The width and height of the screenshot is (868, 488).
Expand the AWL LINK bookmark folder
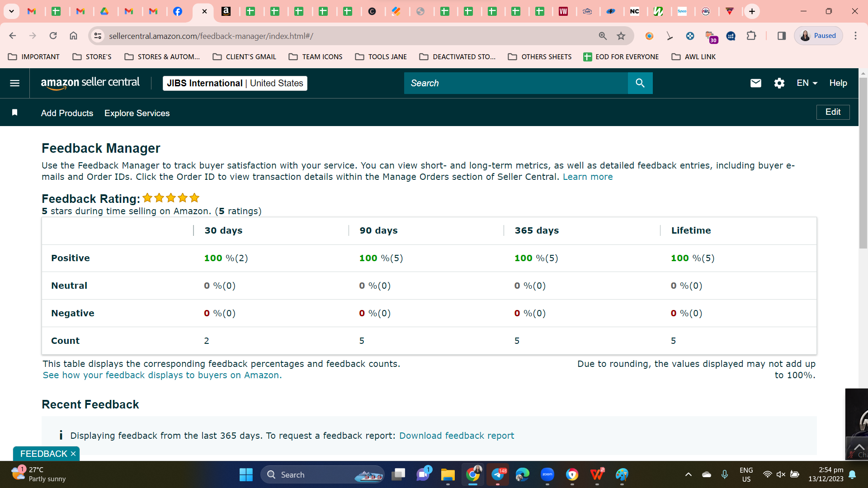[x=693, y=57]
